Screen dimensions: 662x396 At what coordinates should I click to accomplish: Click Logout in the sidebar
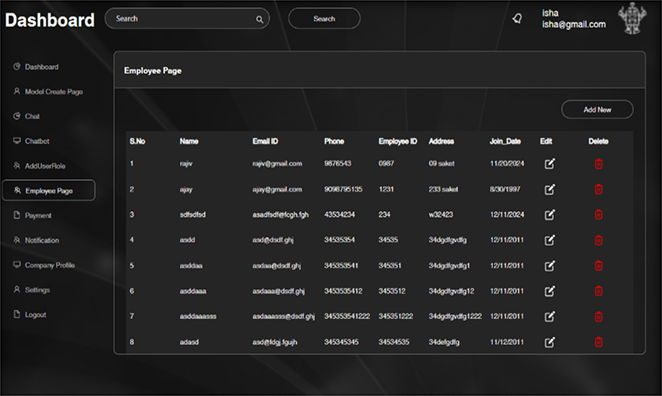(x=30, y=315)
